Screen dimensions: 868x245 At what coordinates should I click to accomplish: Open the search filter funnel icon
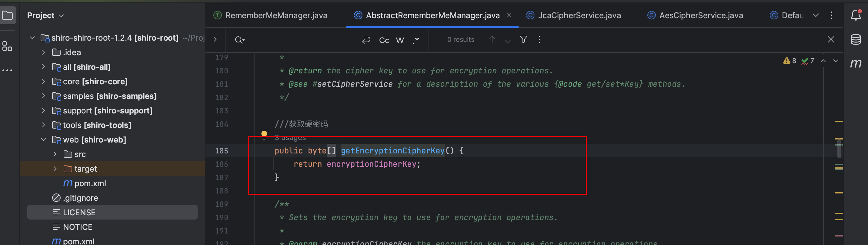[x=524, y=40]
